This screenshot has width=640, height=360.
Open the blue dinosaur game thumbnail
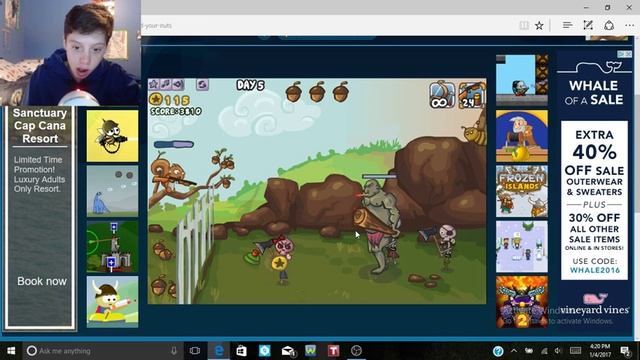point(112,191)
